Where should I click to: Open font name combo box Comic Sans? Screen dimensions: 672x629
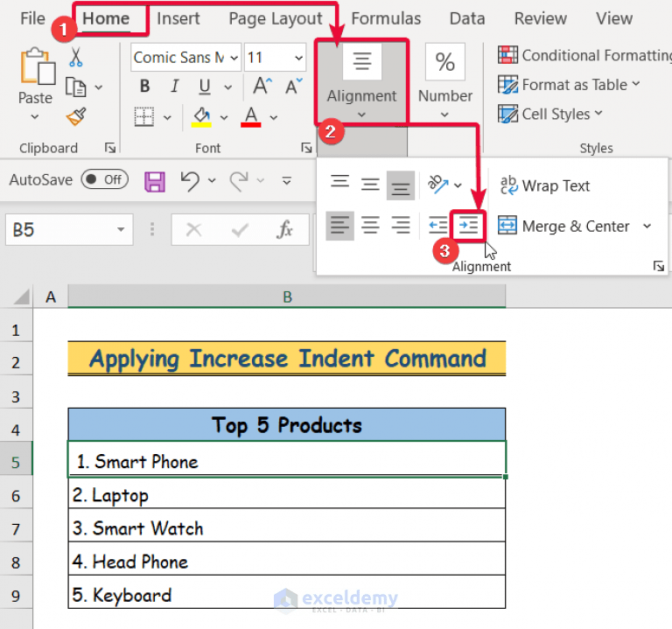click(185, 57)
